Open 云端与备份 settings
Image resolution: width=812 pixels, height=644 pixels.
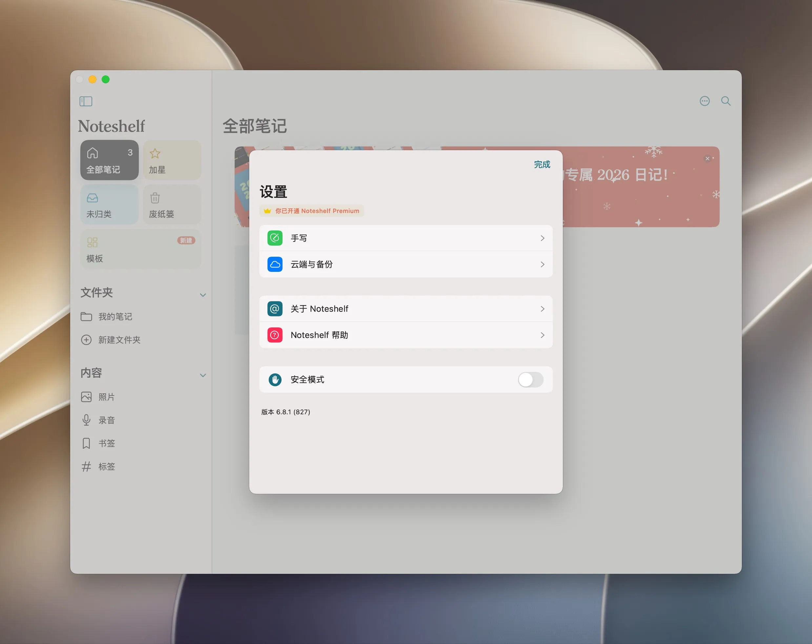point(406,264)
